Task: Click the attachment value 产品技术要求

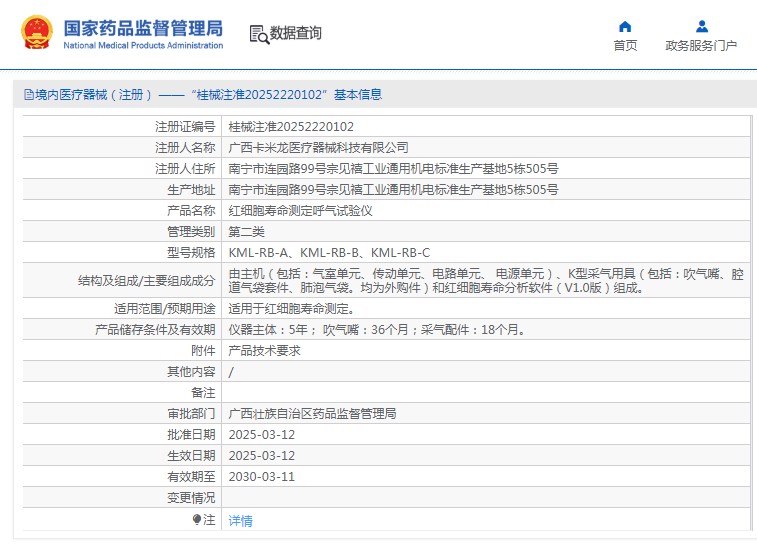Action: [264, 350]
